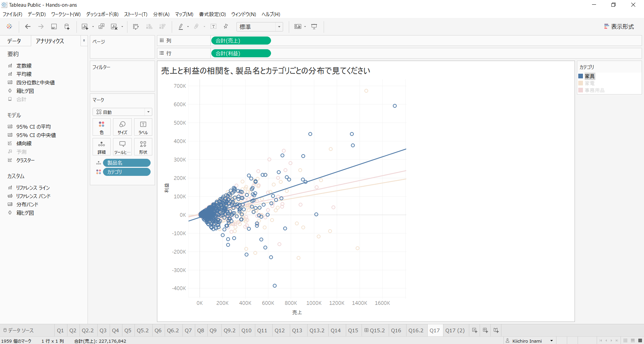Switch to the データ pane tab
The height and width of the screenshot is (344, 644).
pyautogui.click(x=14, y=41)
